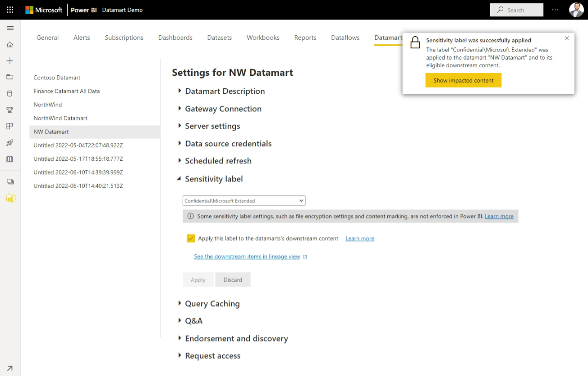Open the sensitivity label dropdown
This screenshot has width=588, height=376.
[x=243, y=200]
